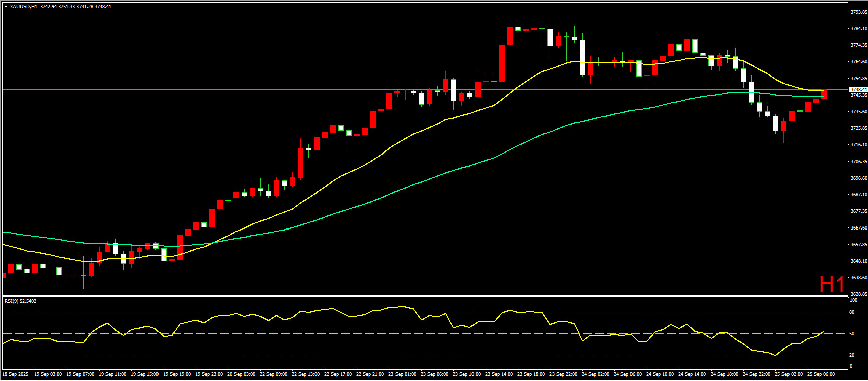Viewport: 868px width, 381px height.
Task: Click the 3628.85 label on price axis
Action: pos(858,294)
